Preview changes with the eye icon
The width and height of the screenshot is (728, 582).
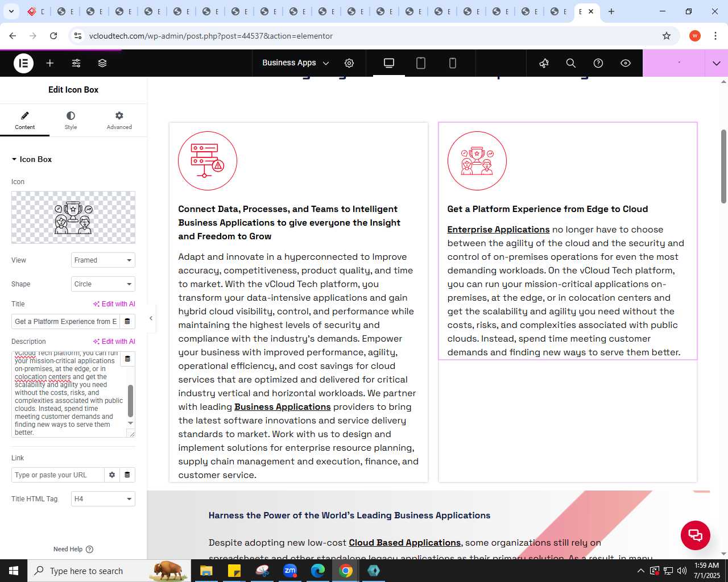(x=626, y=63)
